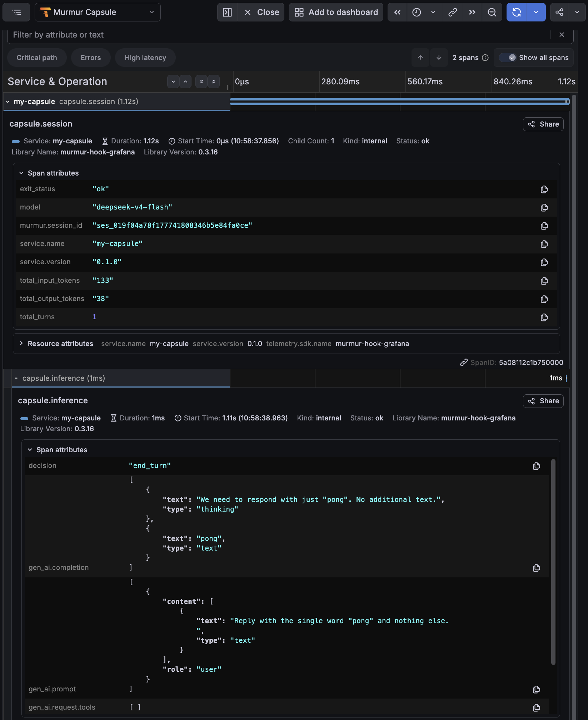The height and width of the screenshot is (720, 588).
Task: Collapse all spans
Action: [214, 82]
